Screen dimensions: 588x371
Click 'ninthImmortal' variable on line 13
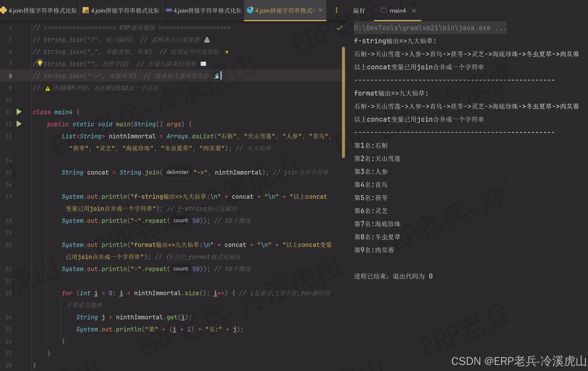click(x=132, y=136)
